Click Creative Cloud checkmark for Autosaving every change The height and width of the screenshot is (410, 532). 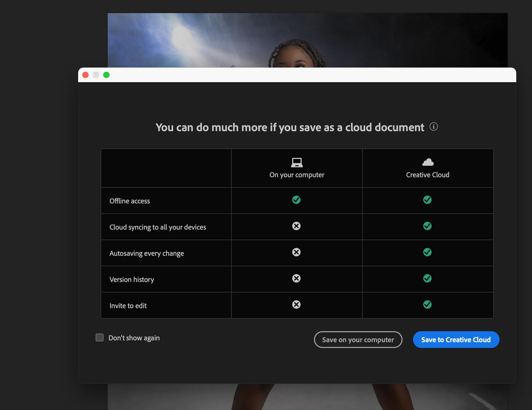pos(427,252)
